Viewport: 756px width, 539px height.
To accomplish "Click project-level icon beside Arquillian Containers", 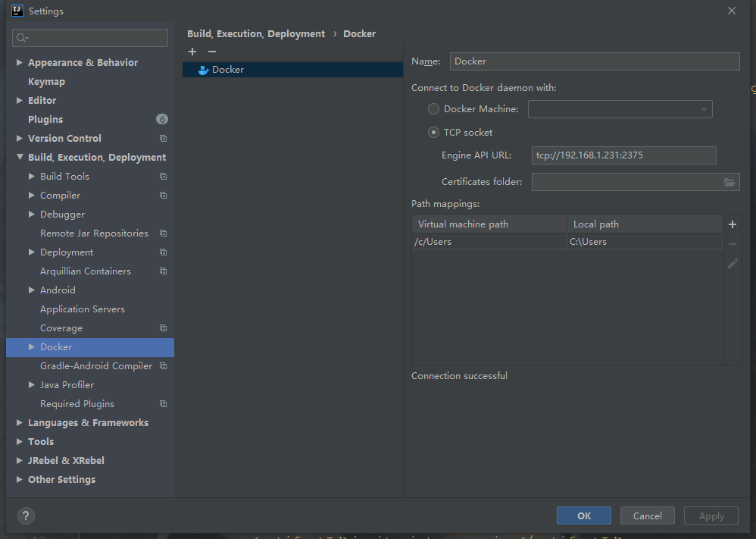I will (x=164, y=271).
